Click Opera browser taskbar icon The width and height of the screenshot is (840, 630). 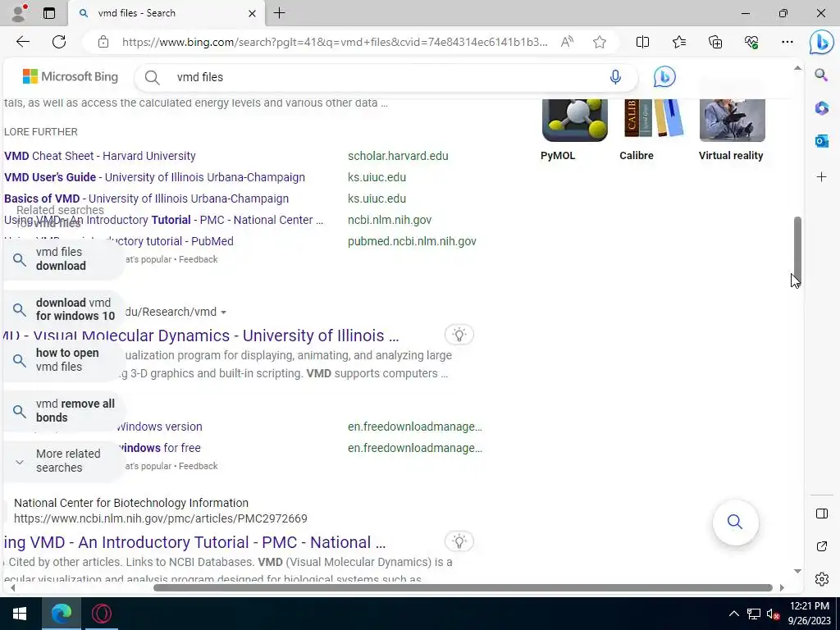pos(101,614)
